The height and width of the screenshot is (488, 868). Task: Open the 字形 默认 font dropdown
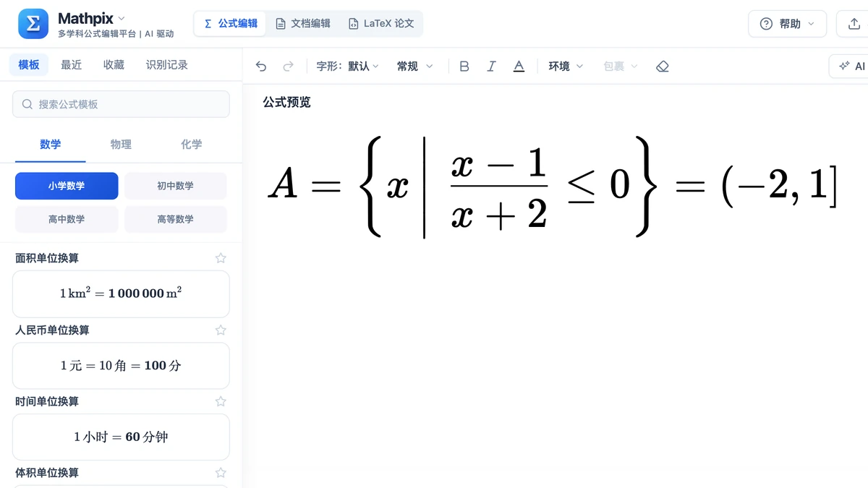[347, 67]
